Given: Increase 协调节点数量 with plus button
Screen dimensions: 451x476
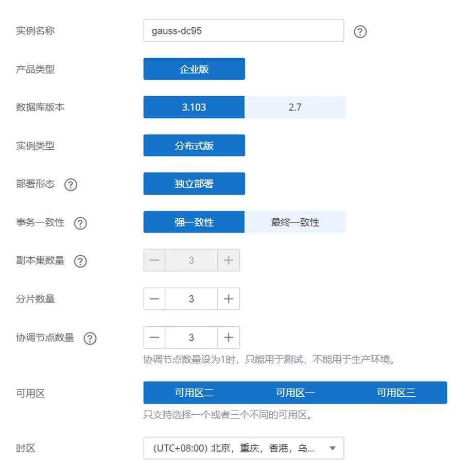Looking at the screenshot, I should tap(229, 338).
